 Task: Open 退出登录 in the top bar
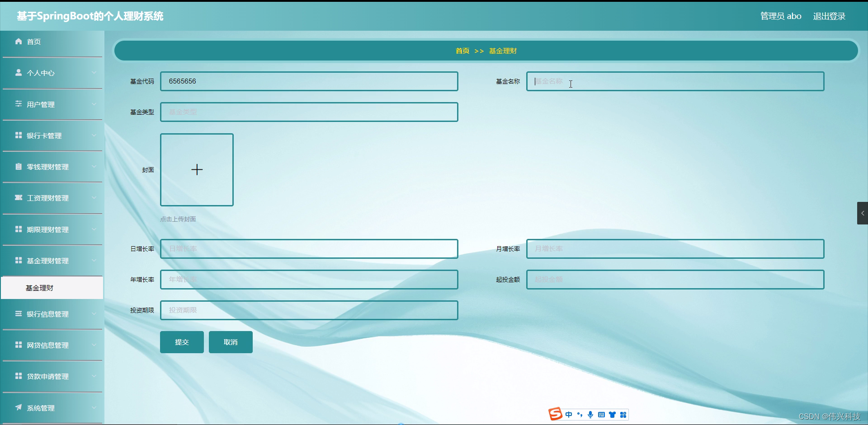coord(829,16)
